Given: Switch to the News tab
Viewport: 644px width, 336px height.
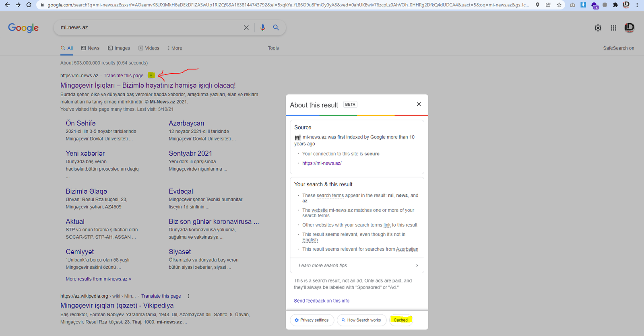Looking at the screenshot, I should pos(91,48).
